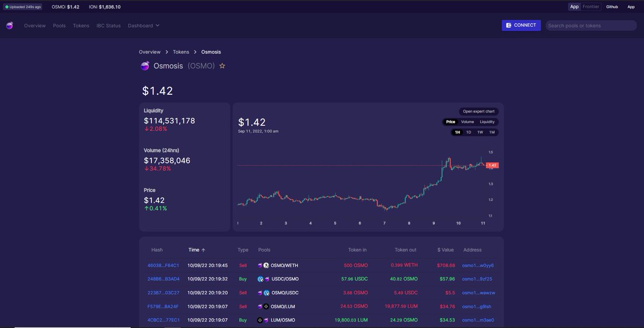This screenshot has width=644, height=328.
Task: Sort table by Token in column header
Action: pyautogui.click(x=357, y=250)
